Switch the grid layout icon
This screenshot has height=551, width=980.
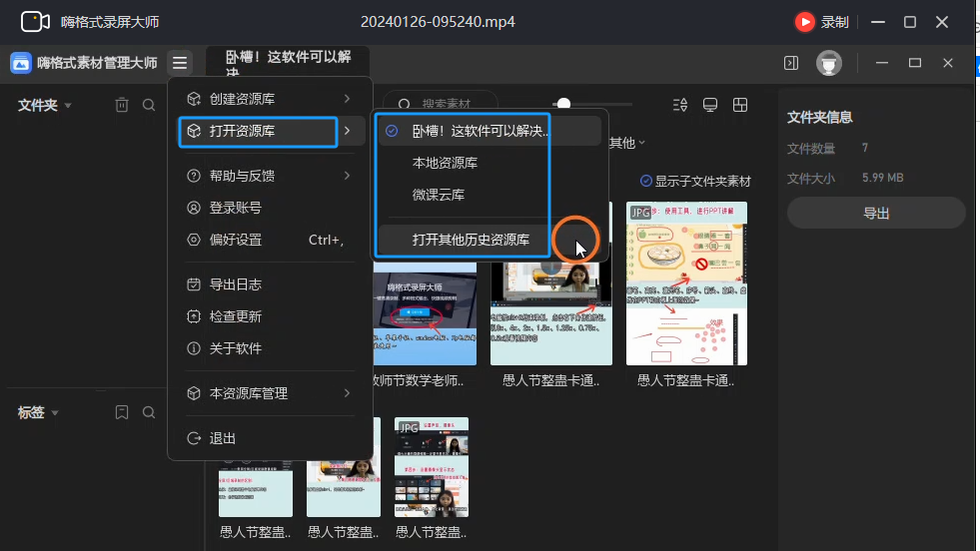point(740,105)
